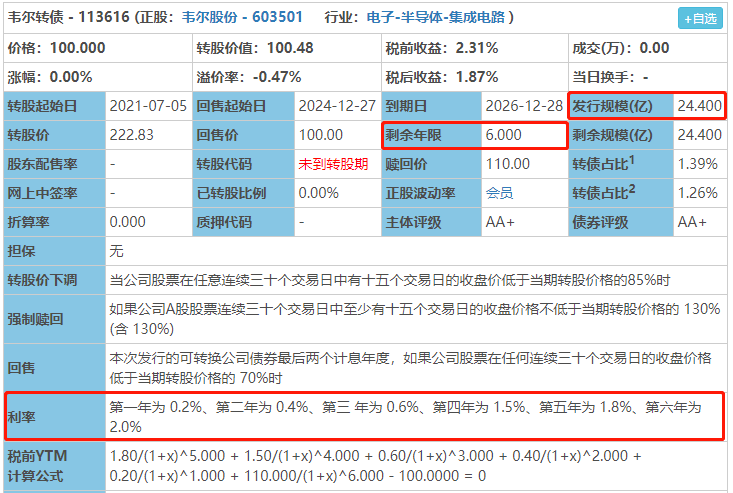
Task: Select the 剩余年限 label cell
Action: pos(431,135)
